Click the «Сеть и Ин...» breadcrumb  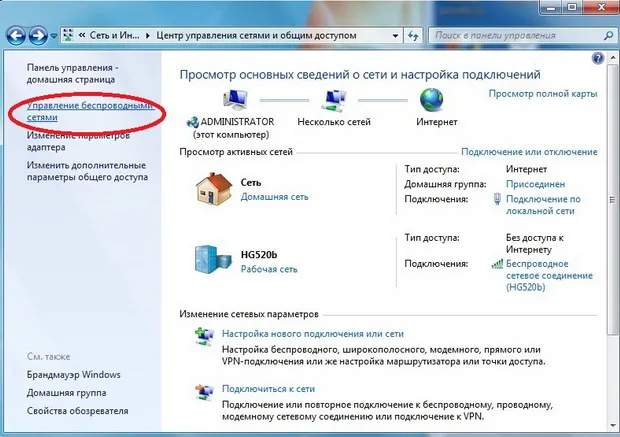click(x=114, y=35)
